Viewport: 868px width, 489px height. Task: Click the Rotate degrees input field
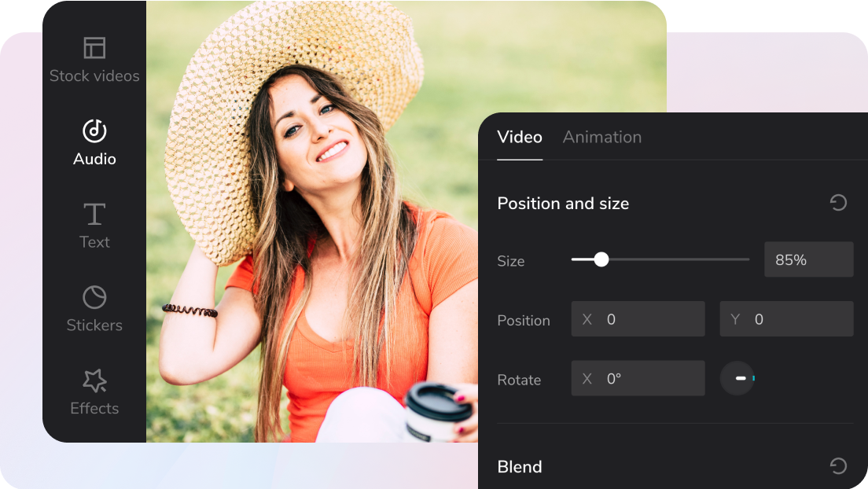pyautogui.click(x=638, y=378)
